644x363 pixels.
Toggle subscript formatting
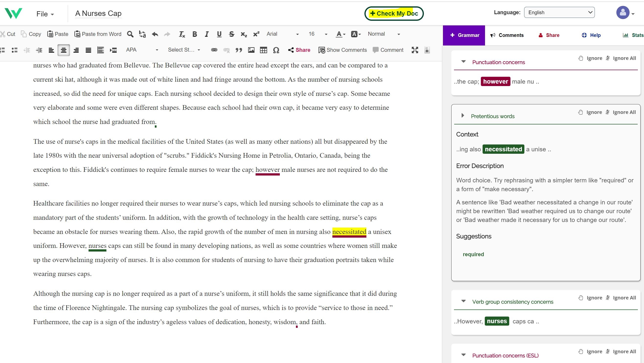pyautogui.click(x=244, y=34)
